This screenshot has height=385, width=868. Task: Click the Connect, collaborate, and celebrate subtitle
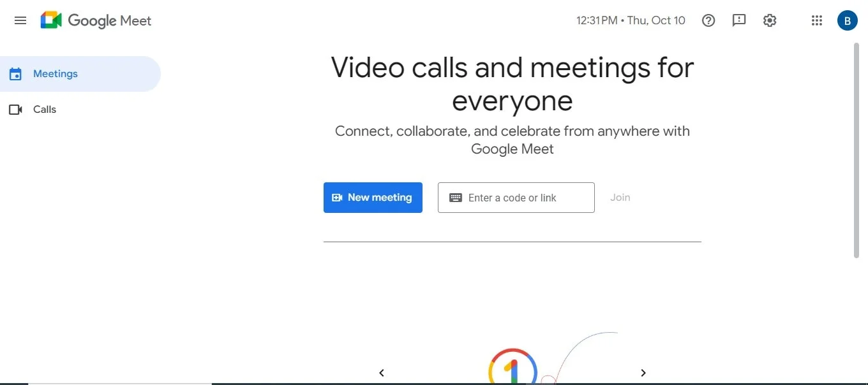pyautogui.click(x=513, y=140)
